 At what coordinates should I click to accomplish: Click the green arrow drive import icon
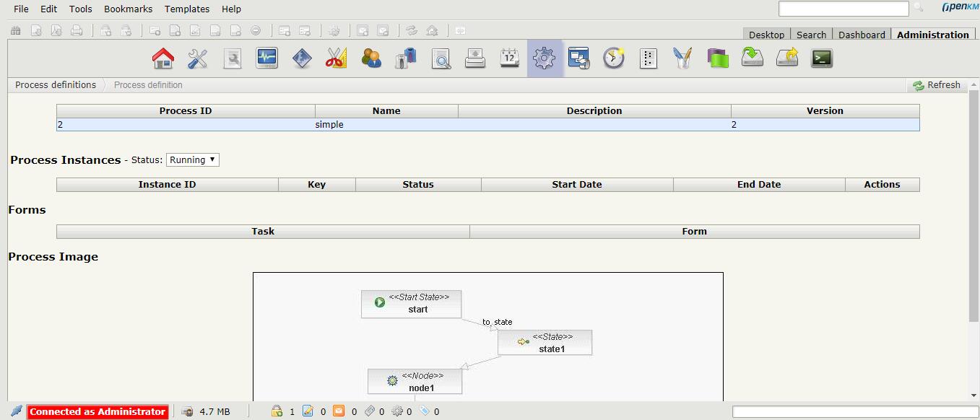[x=753, y=58]
